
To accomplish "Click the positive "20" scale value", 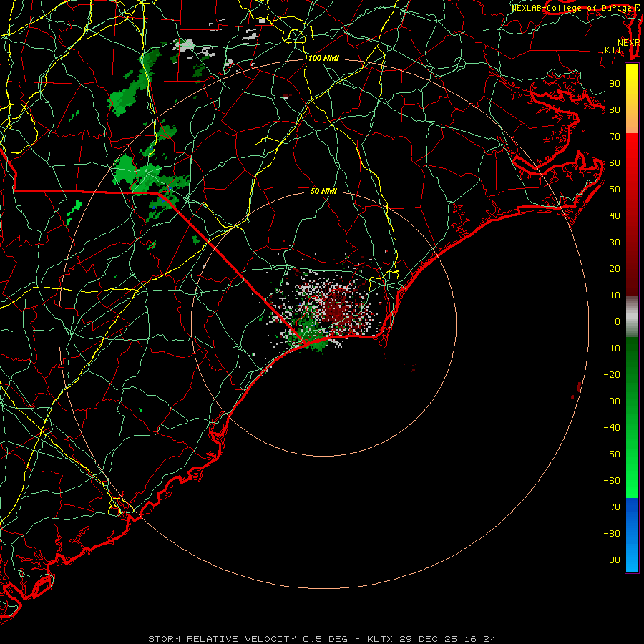I will tap(615, 268).
